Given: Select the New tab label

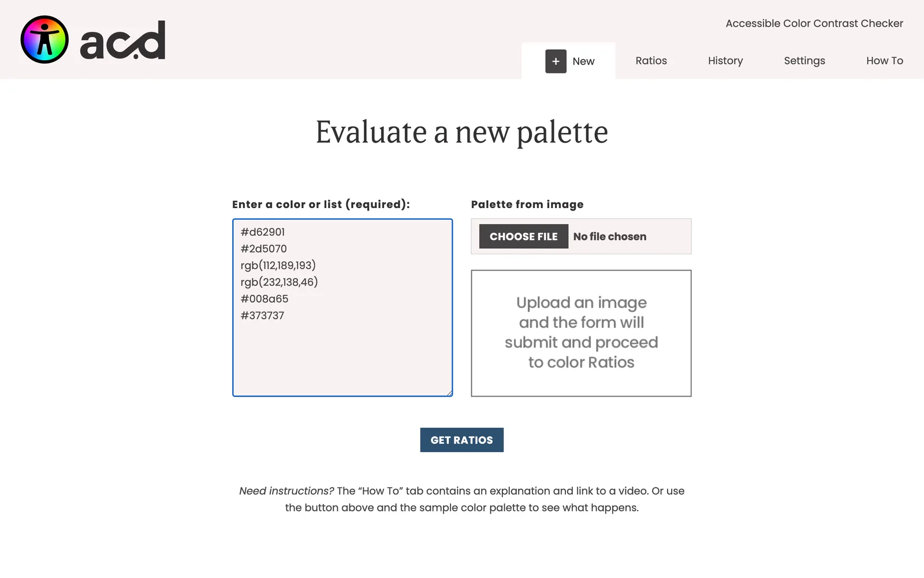Looking at the screenshot, I should [583, 61].
